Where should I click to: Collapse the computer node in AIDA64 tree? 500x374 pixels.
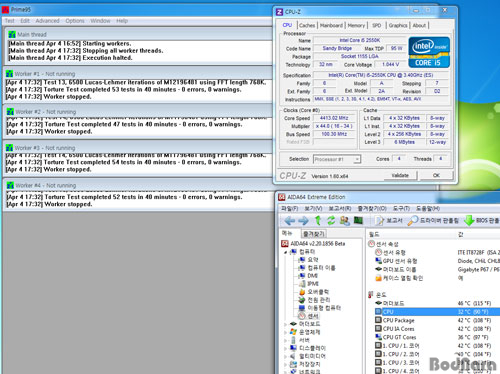pos(286,252)
